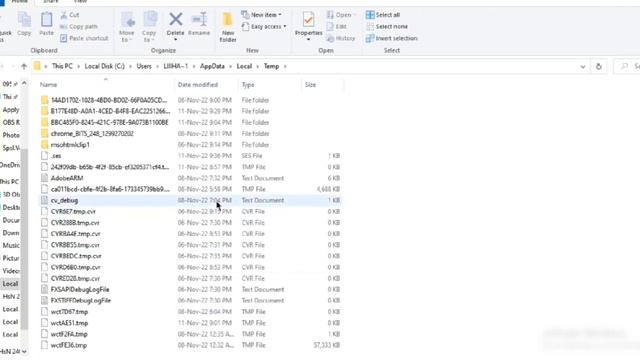The image size is (640, 360).
Task: Click Local Disk (C:) in address path
Action: (x=104, y=66)
